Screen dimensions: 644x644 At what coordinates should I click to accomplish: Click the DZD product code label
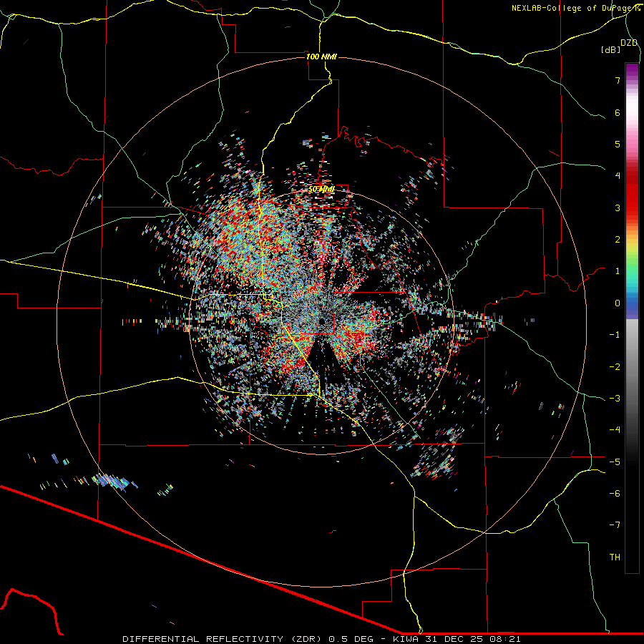coord(629,43)
